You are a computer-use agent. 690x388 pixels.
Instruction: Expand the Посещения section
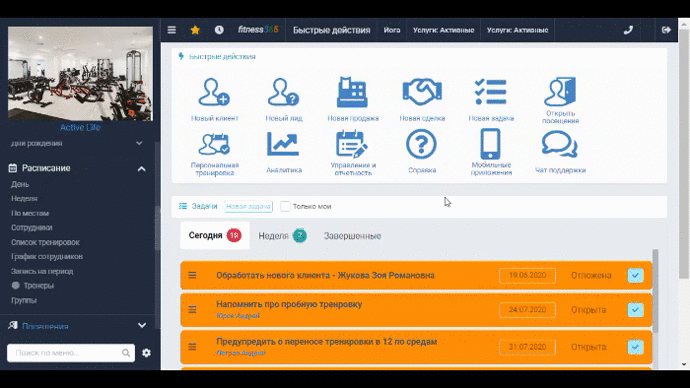142,326
